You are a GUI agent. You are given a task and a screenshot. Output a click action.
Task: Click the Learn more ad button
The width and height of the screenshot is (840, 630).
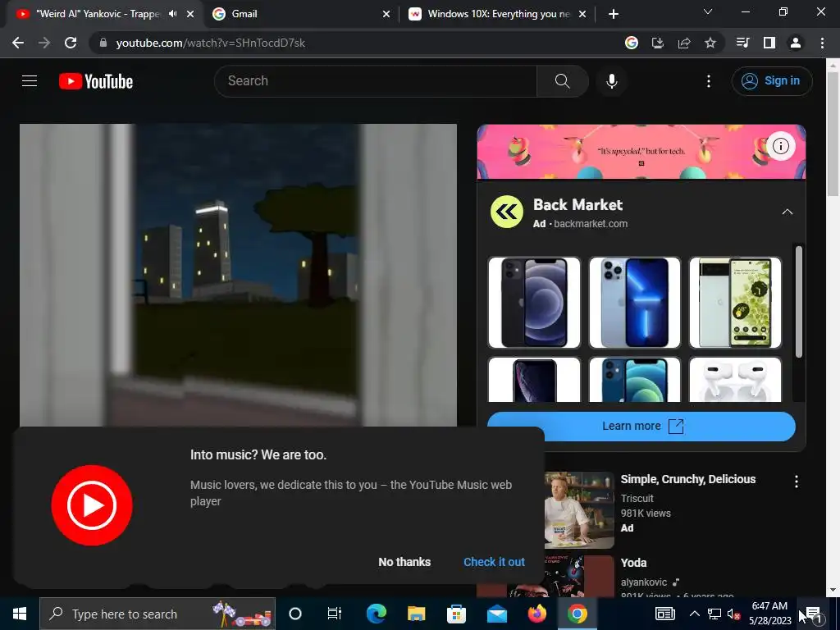pos(641,427)
